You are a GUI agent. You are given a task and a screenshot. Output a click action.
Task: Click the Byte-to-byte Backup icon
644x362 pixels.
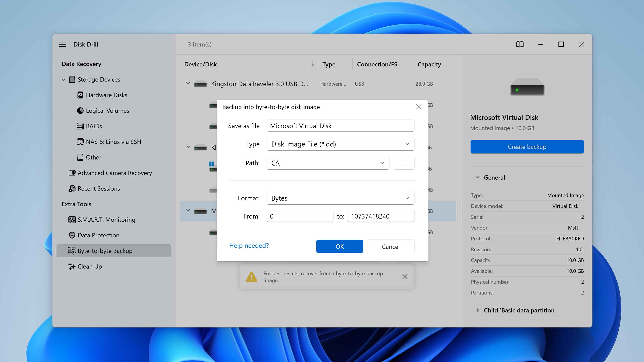coord(72,251)
